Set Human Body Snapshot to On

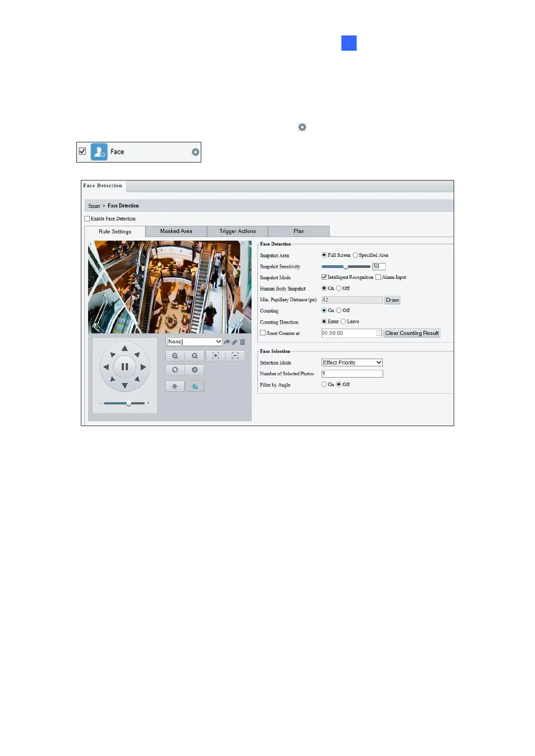click(324, 288)
